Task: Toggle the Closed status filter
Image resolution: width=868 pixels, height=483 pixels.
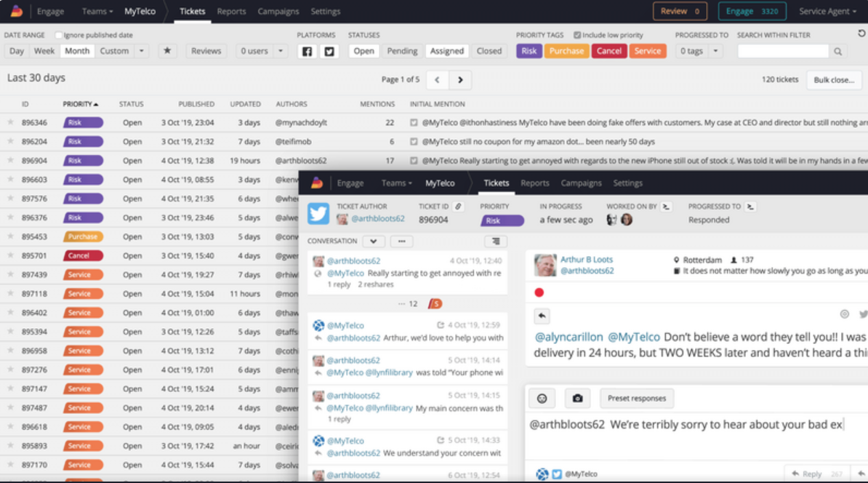Action: pos(489,51)
